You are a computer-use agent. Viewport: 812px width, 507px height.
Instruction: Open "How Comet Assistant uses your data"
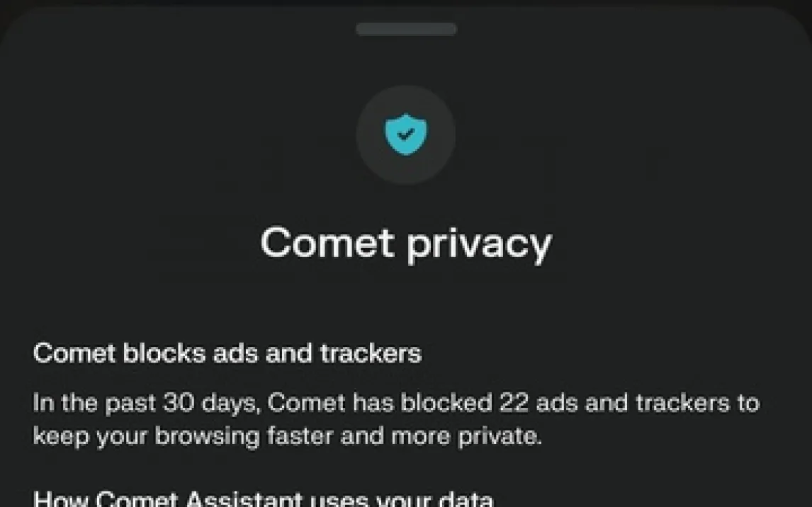click(263, 499)
